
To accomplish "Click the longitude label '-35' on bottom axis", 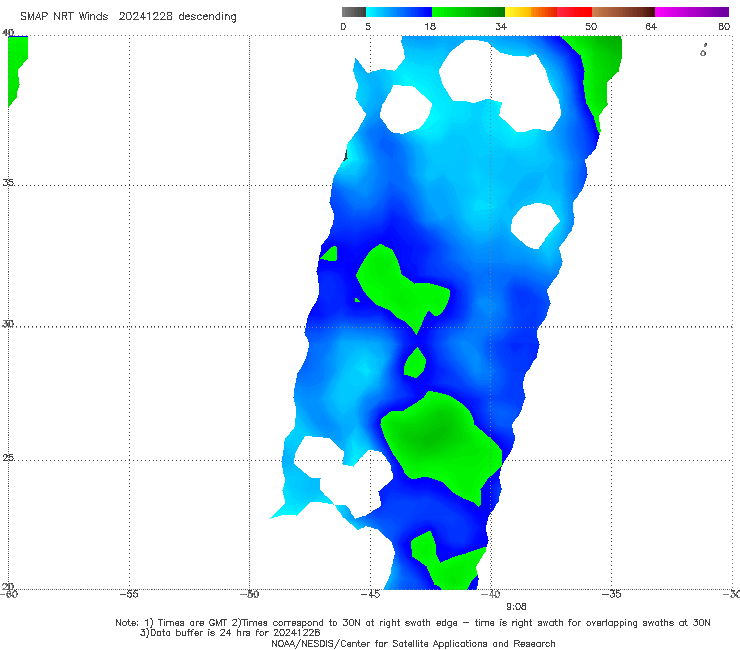I will 611,594.
